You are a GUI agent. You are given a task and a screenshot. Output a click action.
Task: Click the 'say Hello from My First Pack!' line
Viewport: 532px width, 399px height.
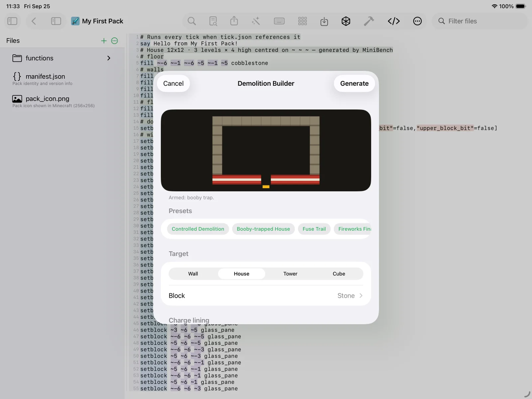coord(189,44)
